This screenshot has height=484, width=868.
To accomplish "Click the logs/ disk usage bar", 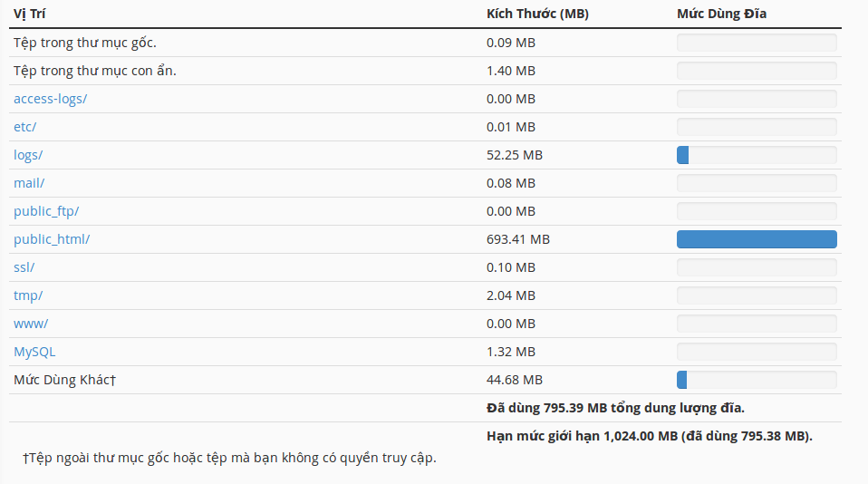I will coord(757,155).
